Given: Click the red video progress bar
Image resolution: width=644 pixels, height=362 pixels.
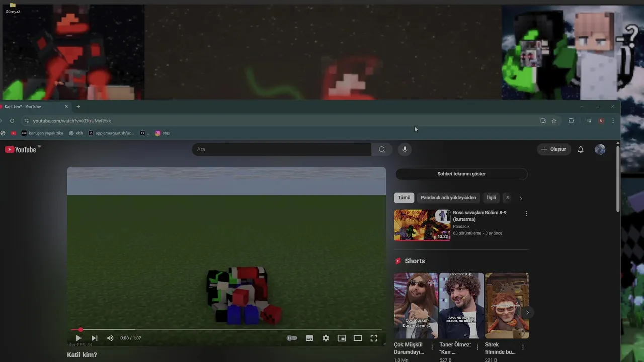Looking at the screenshot, I should pyautogui.click(x=226, y=330).
